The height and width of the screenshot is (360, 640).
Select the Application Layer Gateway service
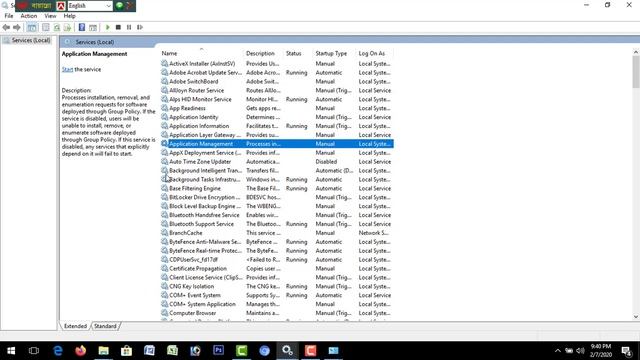pyautogui.click(x=277, y=135)
